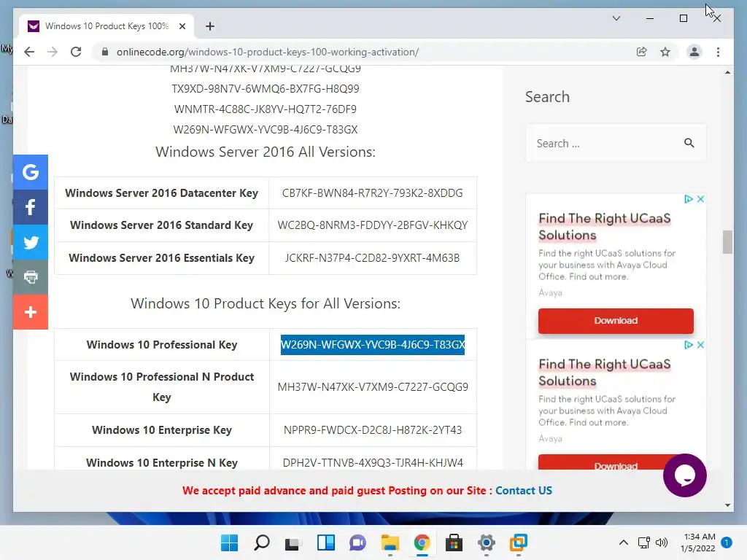747x560 pixels.
Task: Click the page scrollbar thumb
Action: (727, 242)
